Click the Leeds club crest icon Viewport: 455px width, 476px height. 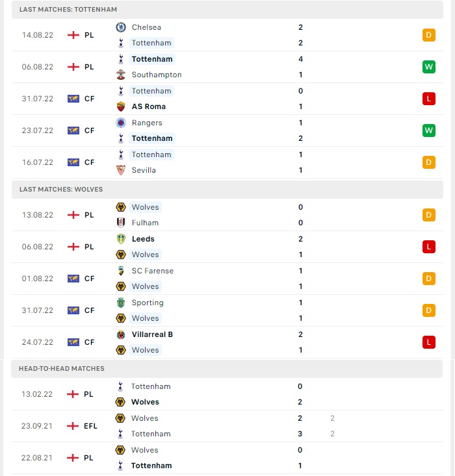click(121, 239)
